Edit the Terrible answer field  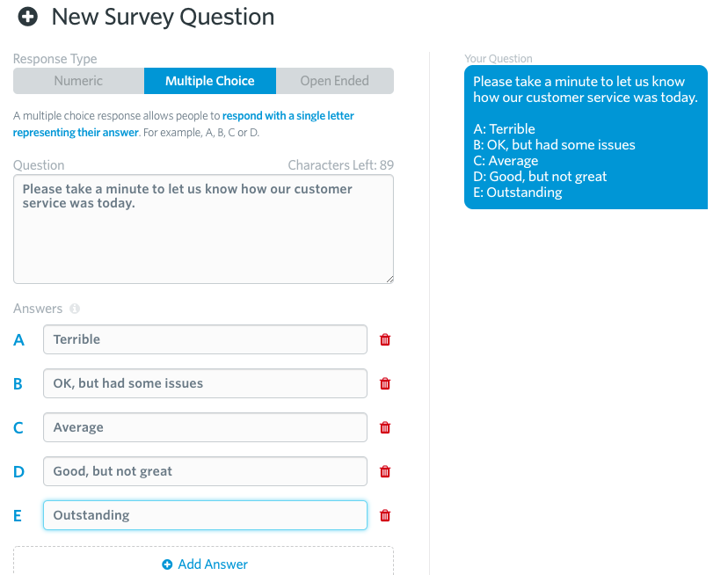205,339
